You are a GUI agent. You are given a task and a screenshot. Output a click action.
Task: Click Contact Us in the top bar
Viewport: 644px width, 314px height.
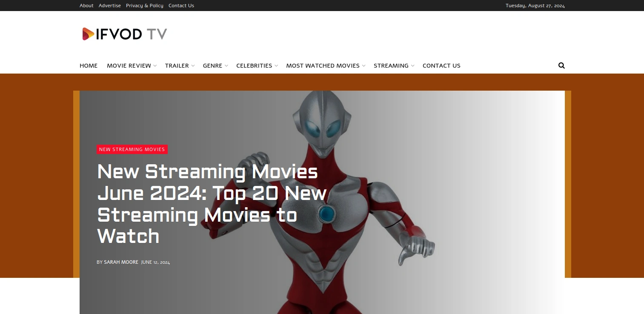tap(181, 6)
